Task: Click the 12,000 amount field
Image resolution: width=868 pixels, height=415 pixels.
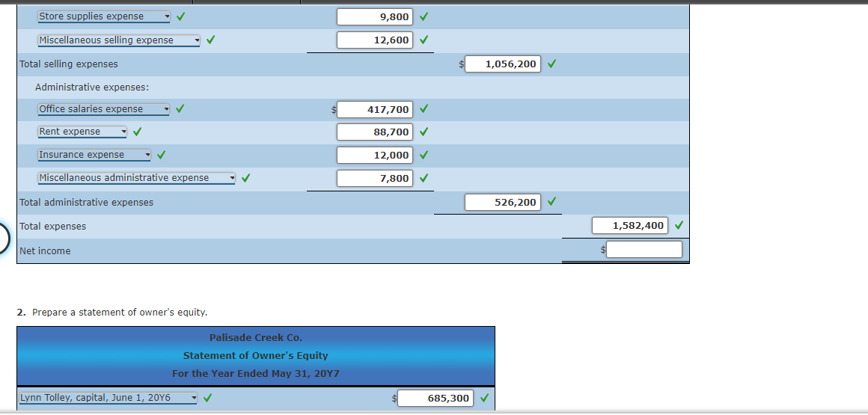Action: tap(375, 156)
